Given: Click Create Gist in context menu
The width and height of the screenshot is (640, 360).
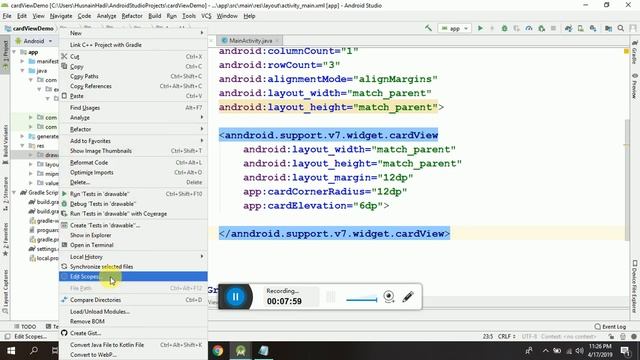Looking at the screenshot, I should (x=133, y=333).
